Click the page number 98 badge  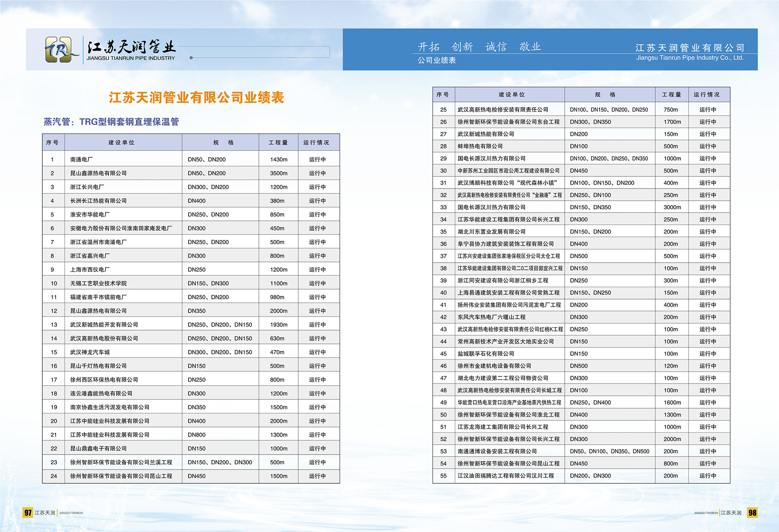[752, 513]
